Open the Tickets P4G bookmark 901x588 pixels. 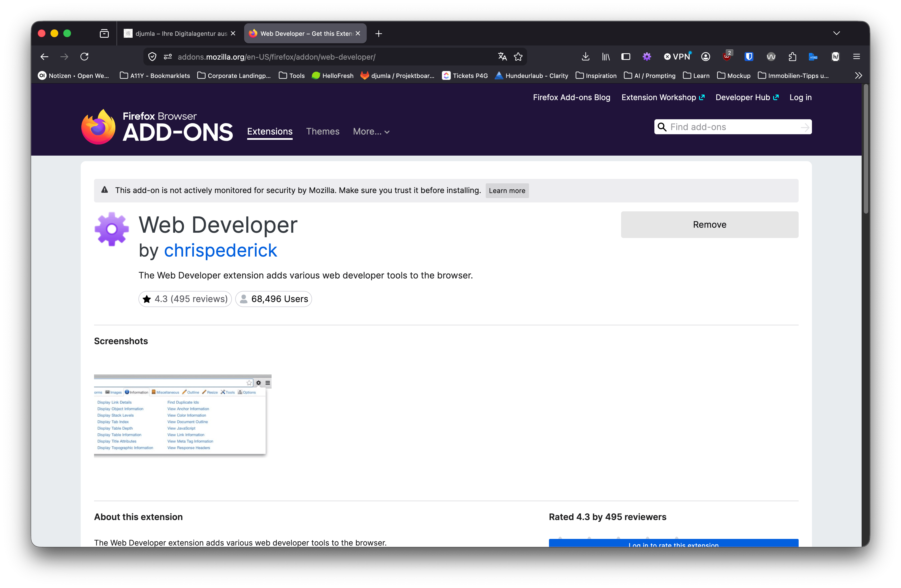click(465, 76)
